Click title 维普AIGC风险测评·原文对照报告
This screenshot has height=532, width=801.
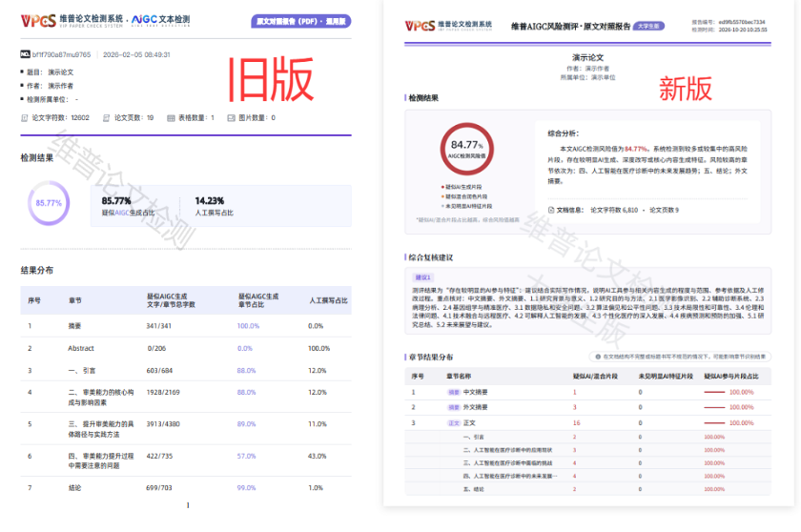click(570, 26)
